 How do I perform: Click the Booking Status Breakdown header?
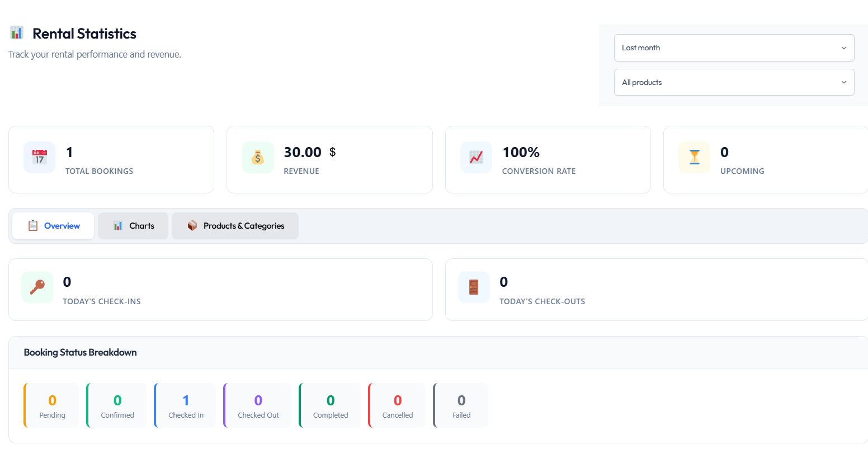[x=80, y=352]
